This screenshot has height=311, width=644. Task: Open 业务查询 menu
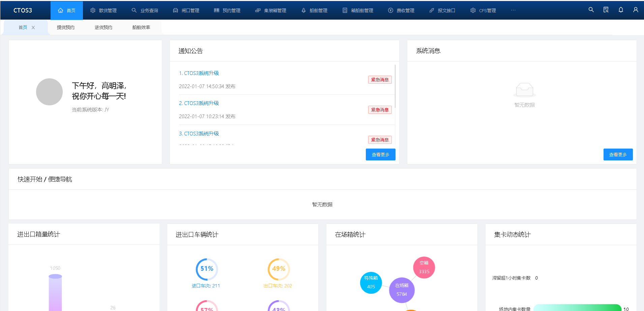tap(145, 10)
